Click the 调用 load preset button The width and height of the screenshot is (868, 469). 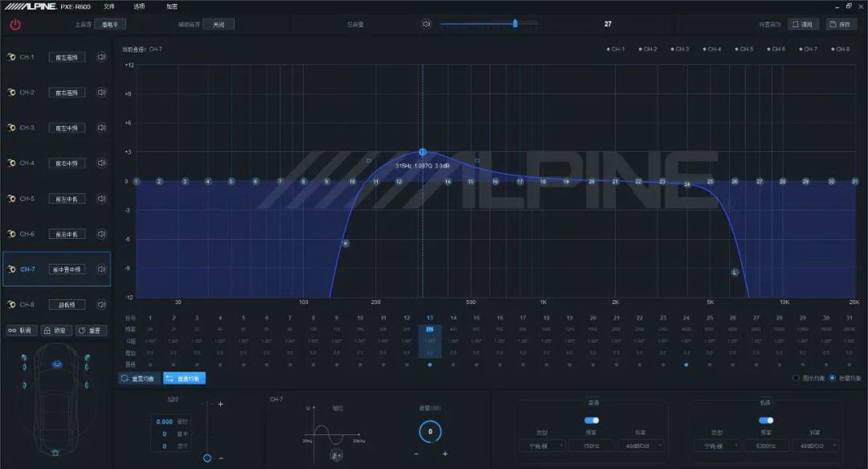pyautogui.click(x=803, y=24)
